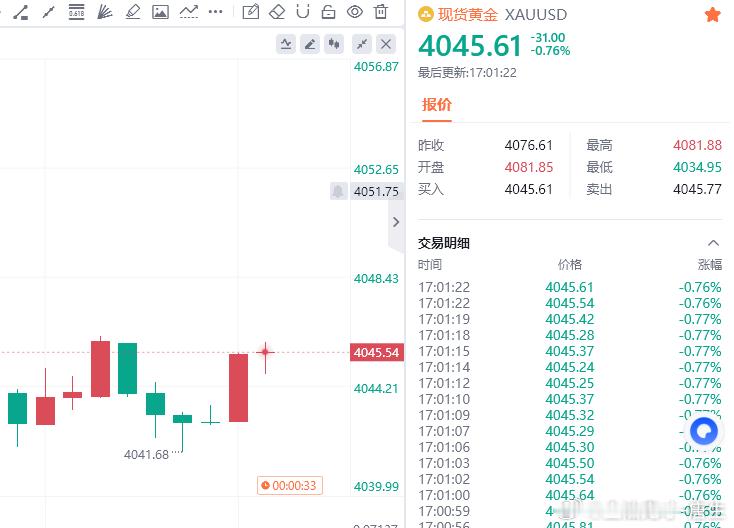Click the gold coin symbol icon
This screenshot has height=528, width=734.
426,15
